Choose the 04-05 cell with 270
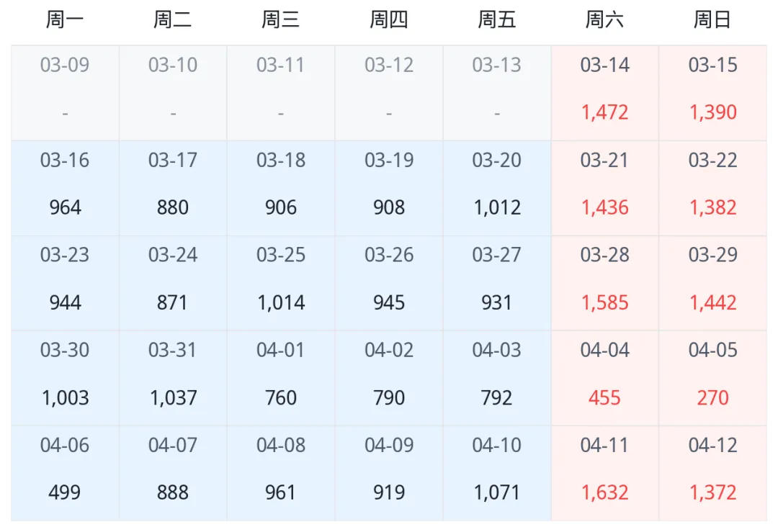The image size is (778, 532). [x=713, y=378]
